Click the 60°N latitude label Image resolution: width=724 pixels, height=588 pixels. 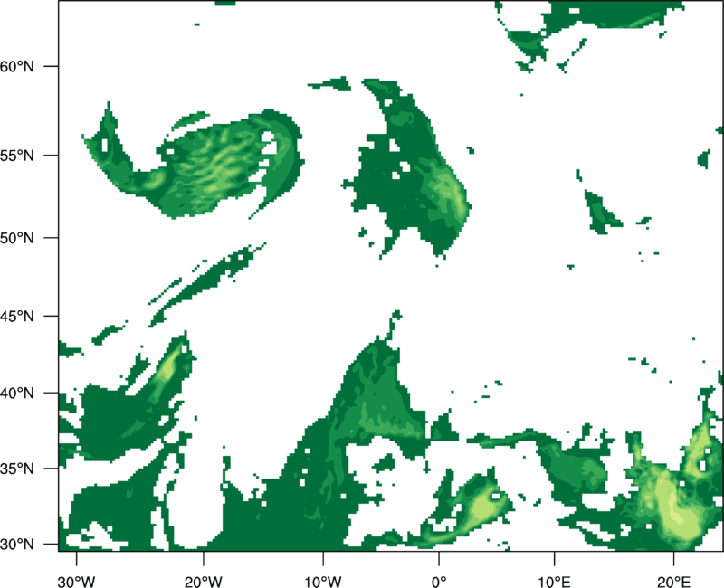click(x=17, y=66)
